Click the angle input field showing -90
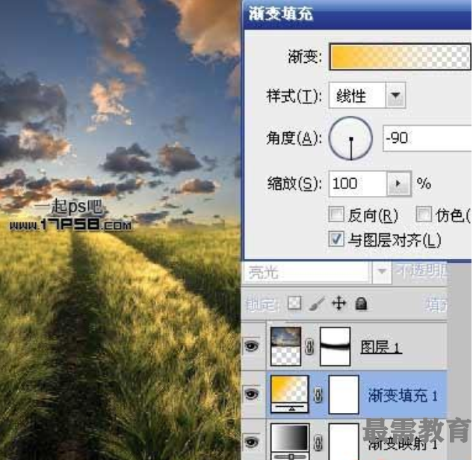Viewport: 476px width, 460px height. [427, 138]
